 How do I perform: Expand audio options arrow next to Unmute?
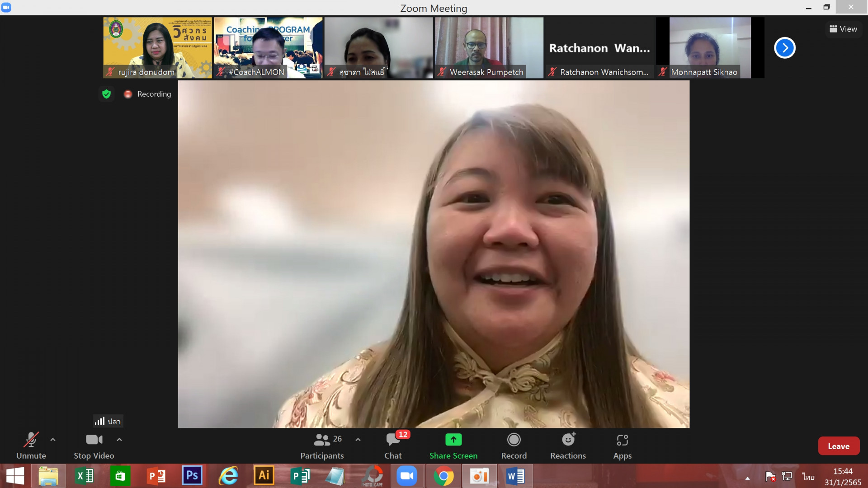click(x=53, y=439)
